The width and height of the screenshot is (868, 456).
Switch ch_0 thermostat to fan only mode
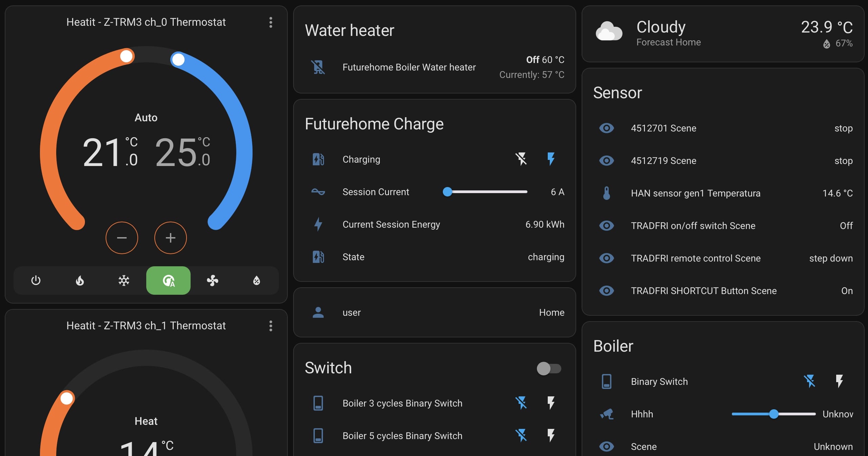(213, 281)
